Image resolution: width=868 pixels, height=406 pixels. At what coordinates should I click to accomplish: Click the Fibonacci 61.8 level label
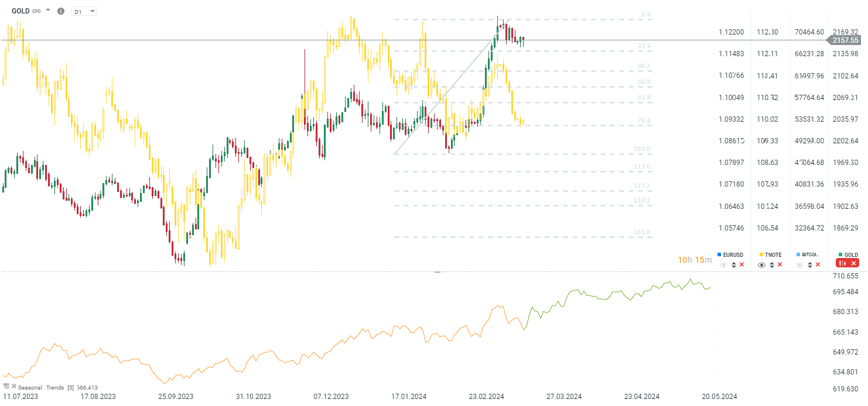[644, 97]
